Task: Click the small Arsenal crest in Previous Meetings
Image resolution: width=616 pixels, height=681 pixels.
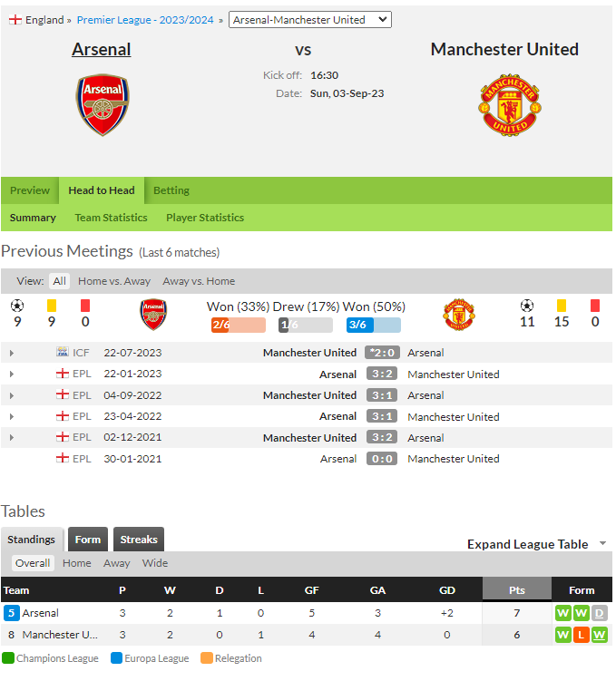Action: (x=153, y=315)
